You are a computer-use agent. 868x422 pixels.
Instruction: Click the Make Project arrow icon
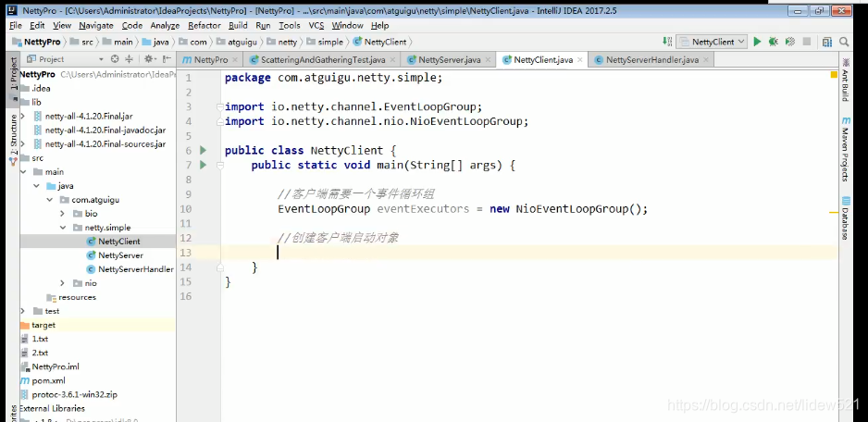click(x=667, y=42)
